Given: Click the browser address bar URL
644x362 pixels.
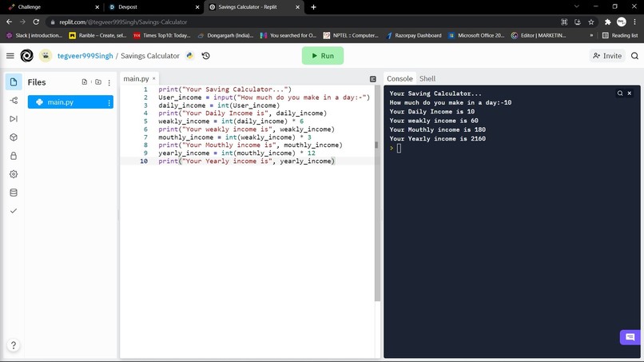Looking at the screenshot, I should click(x=123, y=22).
